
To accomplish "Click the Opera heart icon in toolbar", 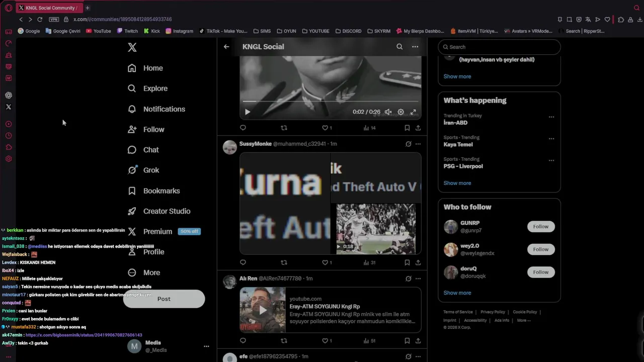I will click(x=607, y=20).
